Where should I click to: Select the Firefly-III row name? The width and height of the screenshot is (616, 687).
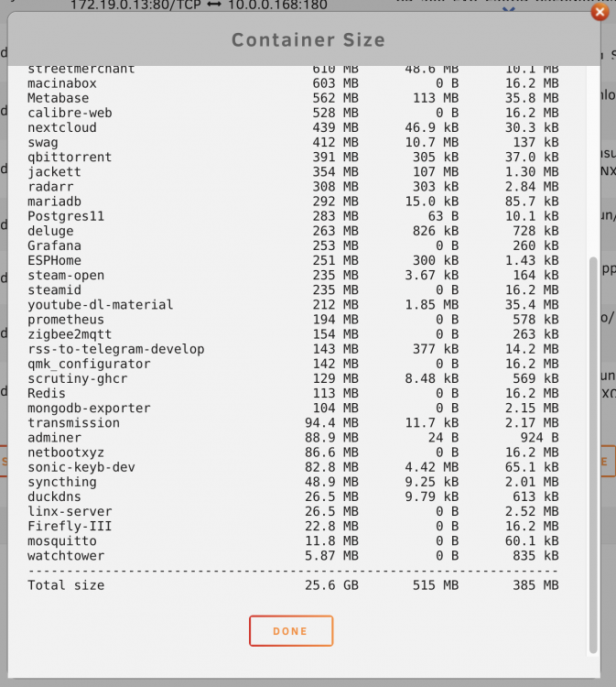[70, 526]
